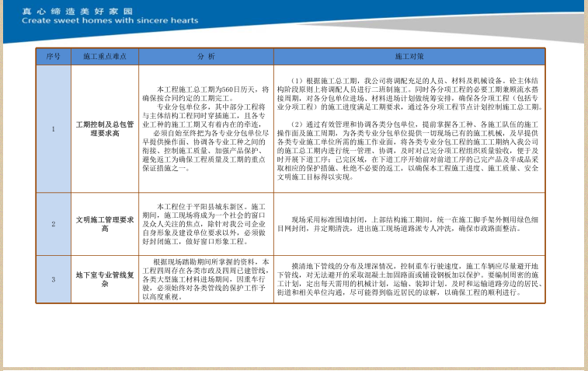Click countermeasure text on 标准围墙封闭
This screenshot has height=371, width=588.
(x=409, y=224)
